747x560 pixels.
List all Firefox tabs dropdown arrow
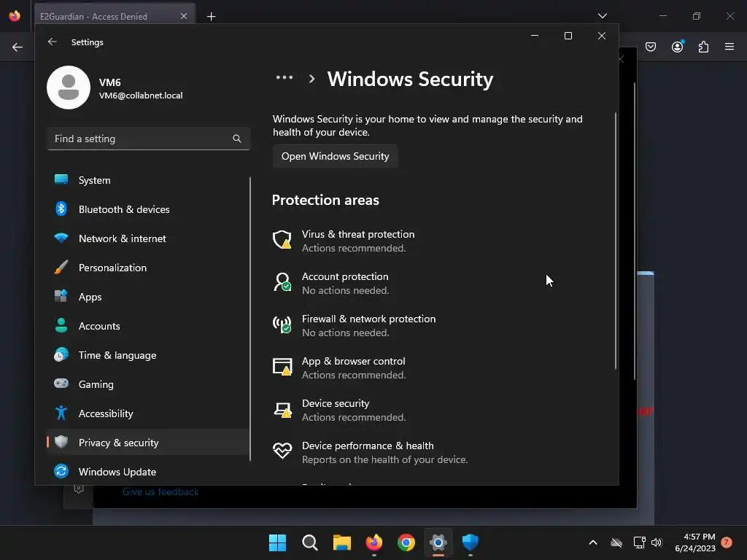click(602, 16)
